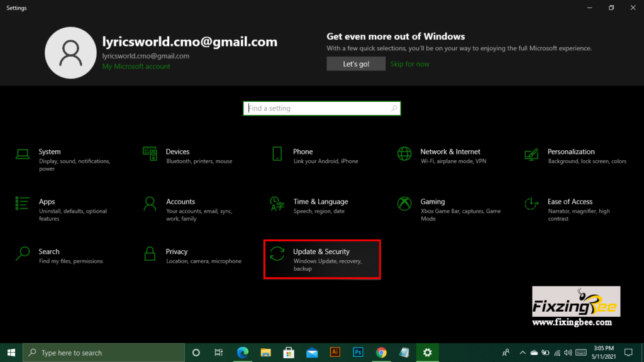Click the OneDrive cloud tray icon
This screenshot has width=644, height=362.
click(x=534, y=353)
